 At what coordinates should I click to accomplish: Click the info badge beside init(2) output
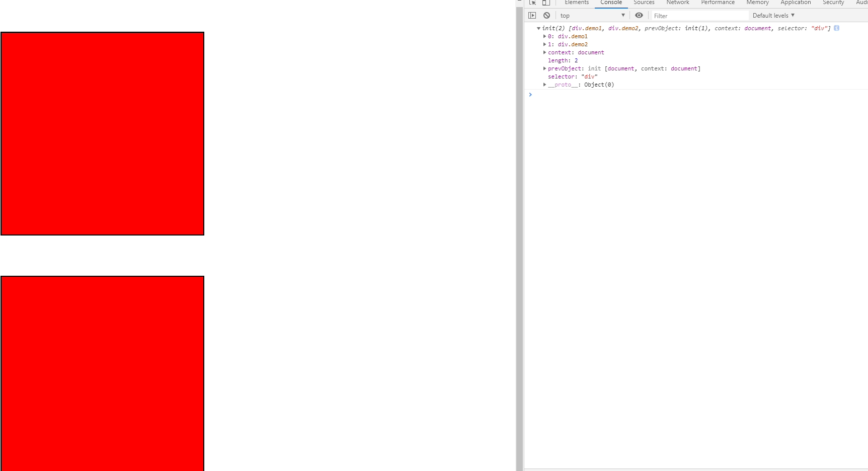[x=837, y=28]
